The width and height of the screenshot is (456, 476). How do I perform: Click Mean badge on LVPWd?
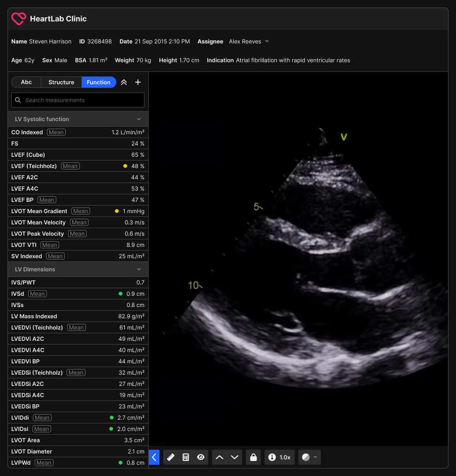pyautogui.click(x=44, y=463)
